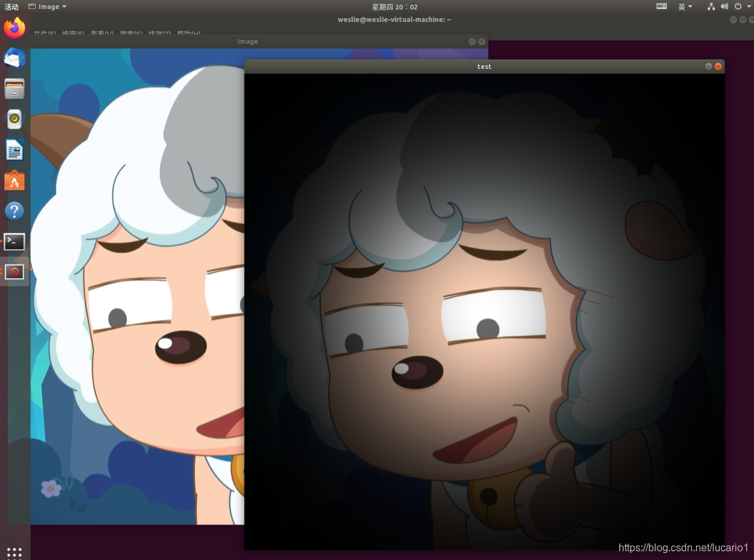Open power icon system menu

738,6
